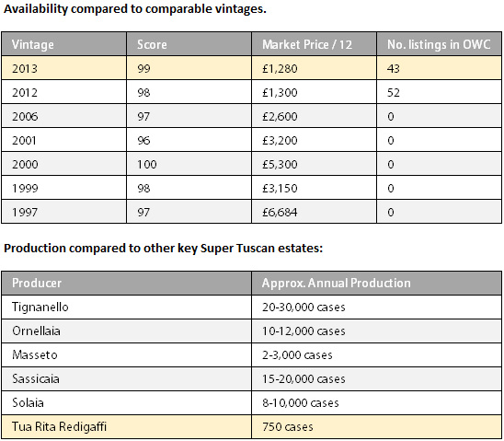Click the Market Price / 12 header
This screenshot has height=441, width=504.
coord(314,44)
